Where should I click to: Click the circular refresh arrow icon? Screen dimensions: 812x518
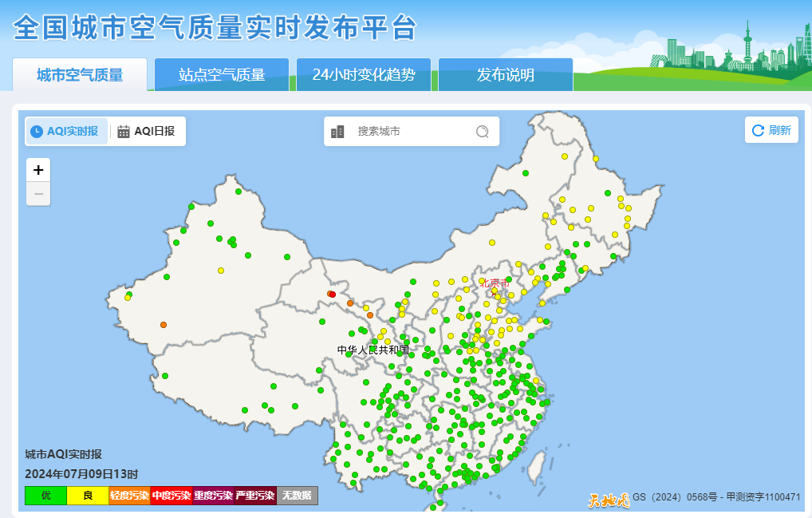pyautogui.click(x=758, y=131)
